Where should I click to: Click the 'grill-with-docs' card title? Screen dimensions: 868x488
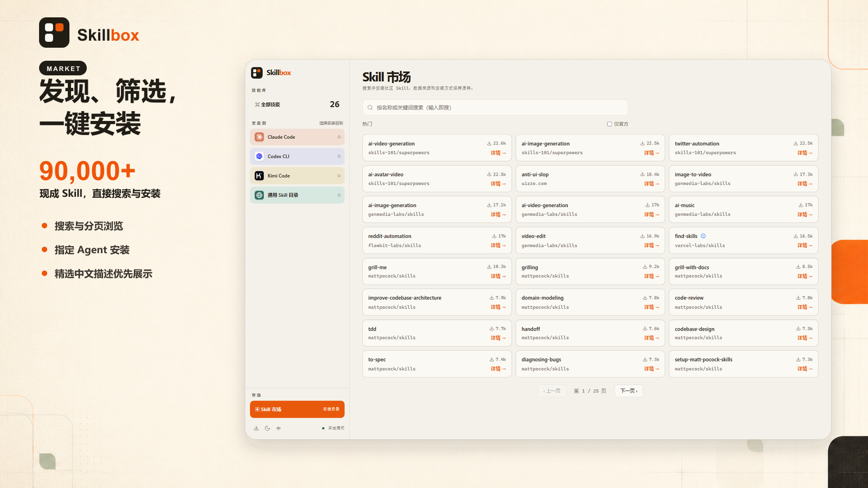[x=692, y=267]
